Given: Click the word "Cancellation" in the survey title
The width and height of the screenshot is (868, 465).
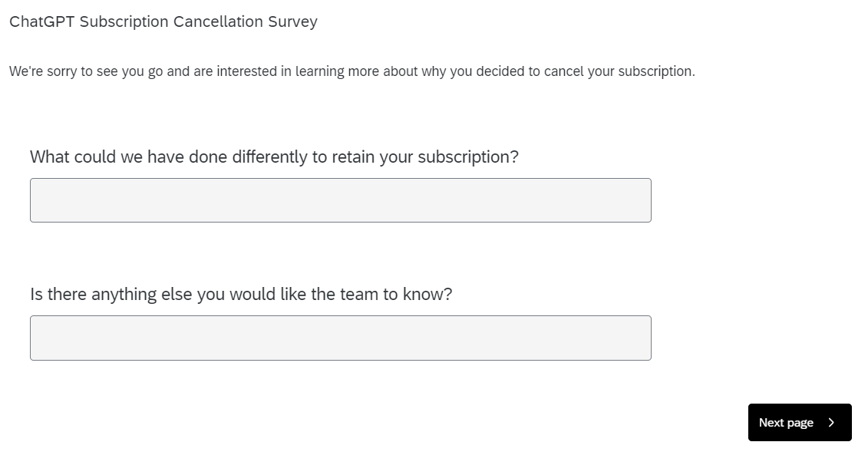Looking at the screenshot, I should pyautogui.click(x=218, y=21).
